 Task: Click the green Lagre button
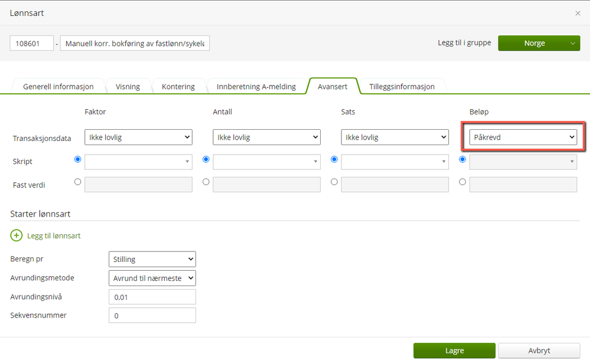click(454, 350)
